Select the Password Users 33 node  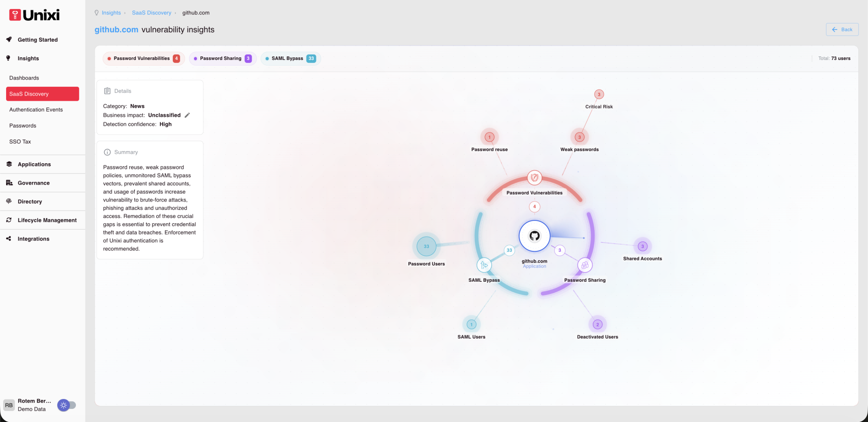coord(426,246)
